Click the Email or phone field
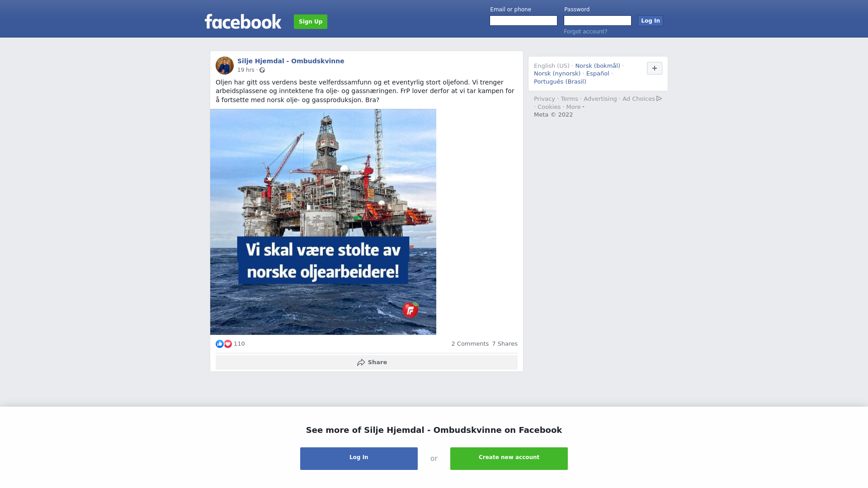 pyautogui.click(x=524, y=21)
